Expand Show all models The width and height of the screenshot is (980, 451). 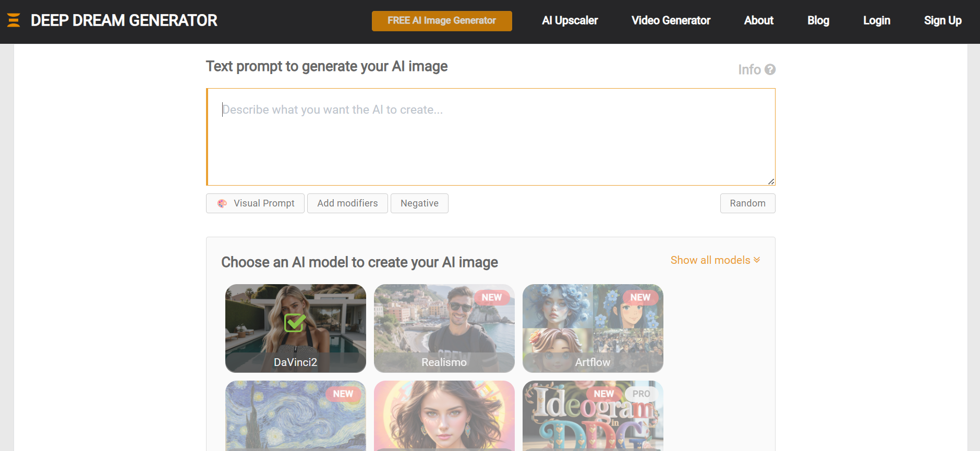[x=715, y=260]
